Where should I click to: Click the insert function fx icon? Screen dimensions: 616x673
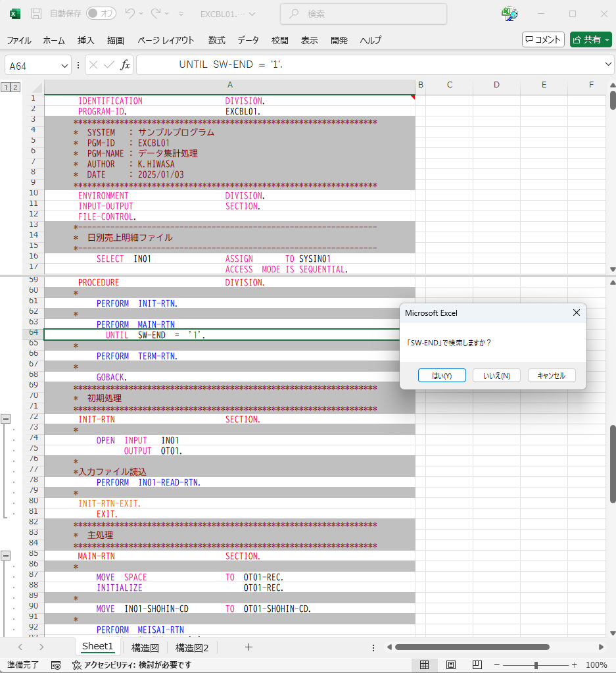pyautogui.click(x=125, y=65)
